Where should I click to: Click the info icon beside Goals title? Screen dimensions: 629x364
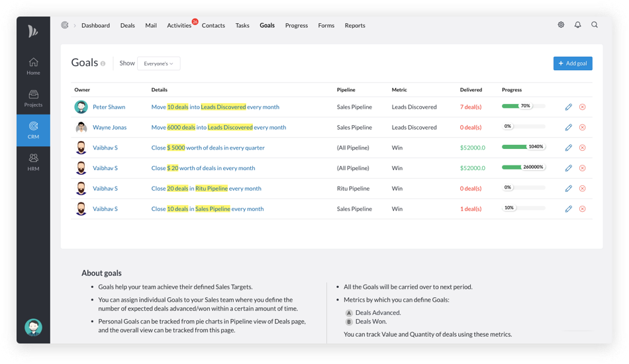pyautogui.click(x=103, y=64)
